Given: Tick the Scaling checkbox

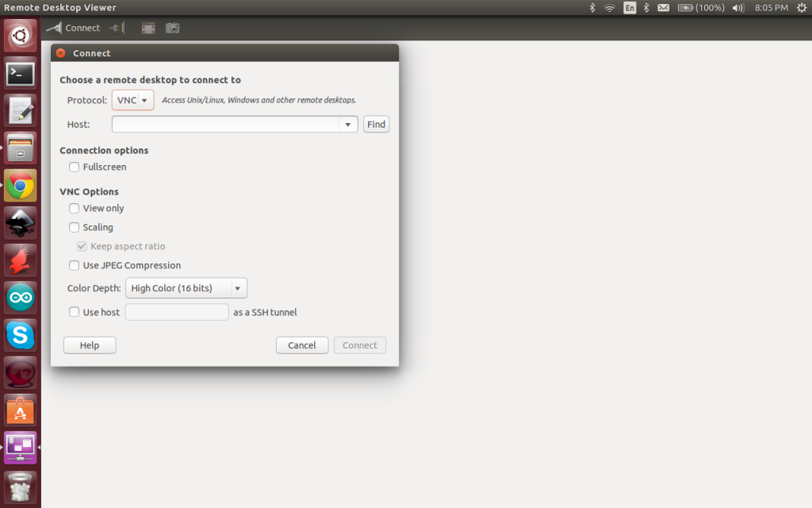Looking at the screenshot, I should (75, 228).
